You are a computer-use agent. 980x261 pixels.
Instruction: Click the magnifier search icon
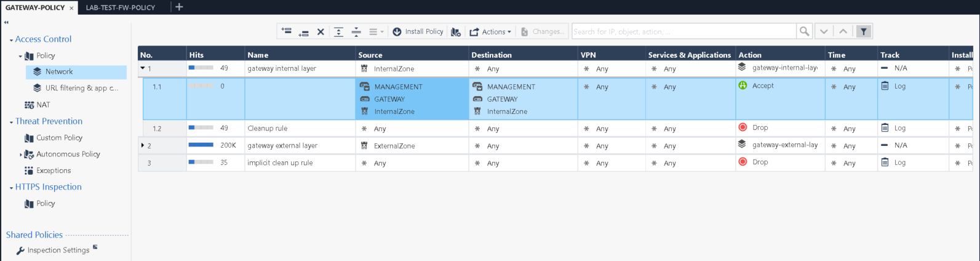click(804, 31)
